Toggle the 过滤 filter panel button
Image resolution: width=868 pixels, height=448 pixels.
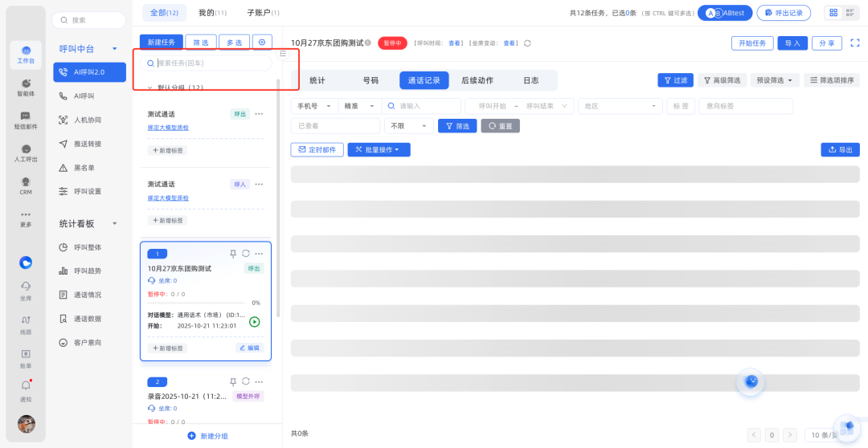pyautogui.click(x=675, y=80)
